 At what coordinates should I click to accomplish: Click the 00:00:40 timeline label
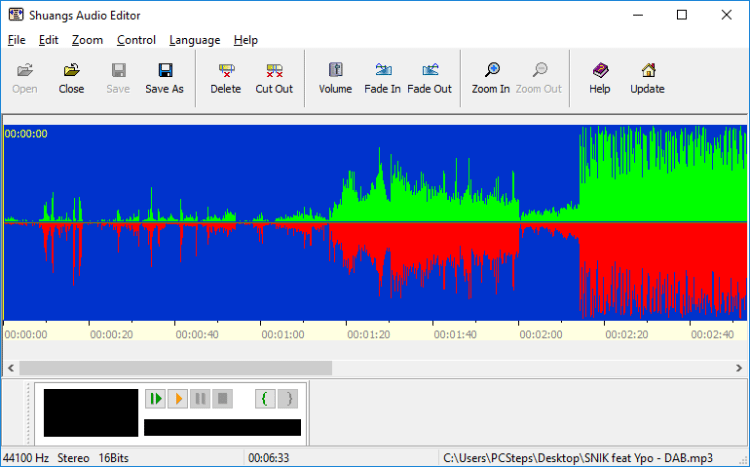click(x=197, y=334)
